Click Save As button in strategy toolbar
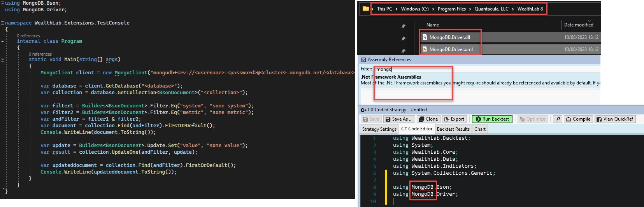 click(399, 119)
